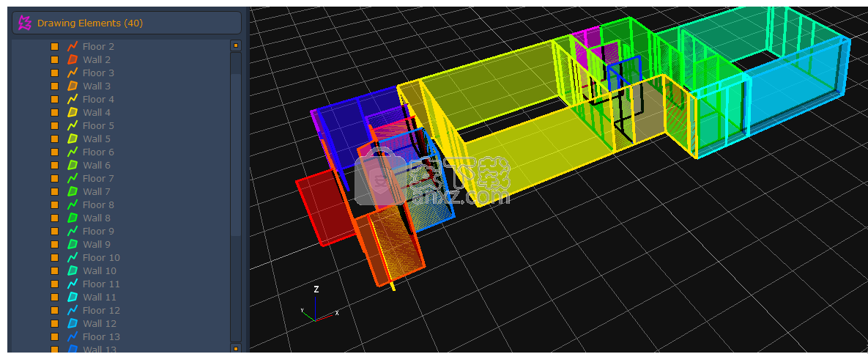Toggle the orange checkbox for Wall 2
The height and width of the screenshot is (354, 868).
[54, 60]
